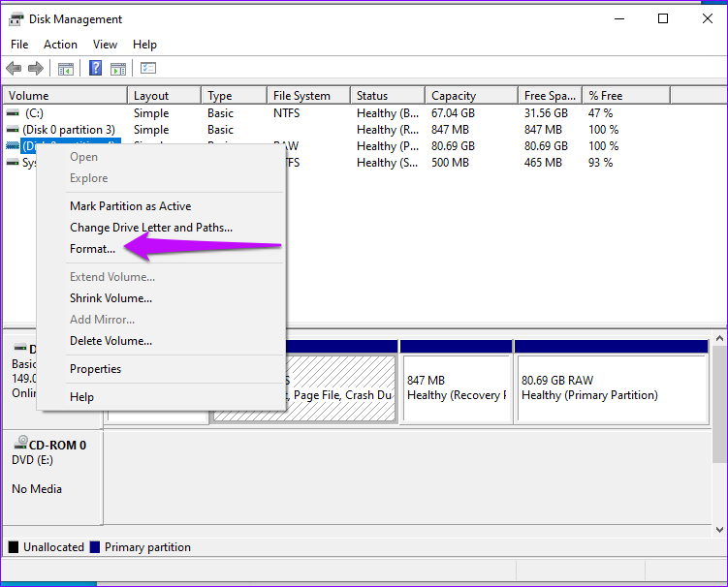Viewport: 728px width, 587px height.
Task: Open the blue Help question-mark icon
Action: 95,68
